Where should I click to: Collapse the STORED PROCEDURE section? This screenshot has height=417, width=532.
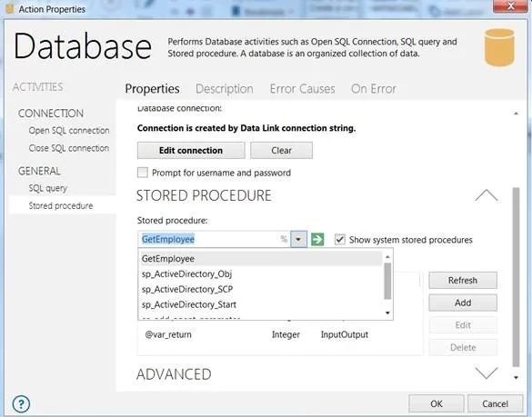pos(487,195)
